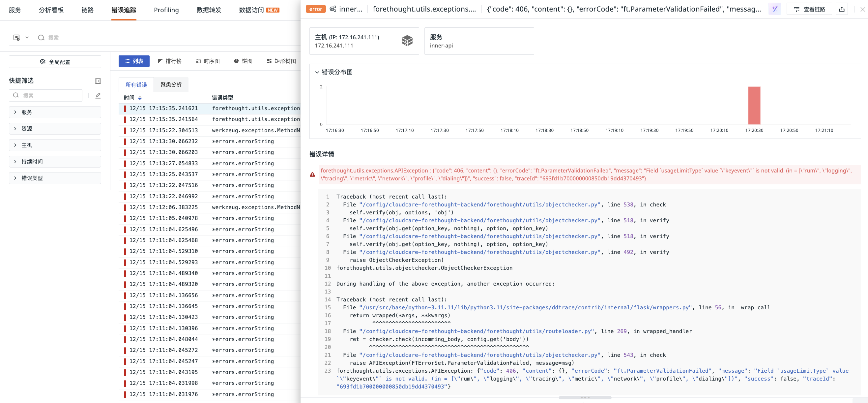Open the view trace button
868x403 pixels.
click(809, 9)
